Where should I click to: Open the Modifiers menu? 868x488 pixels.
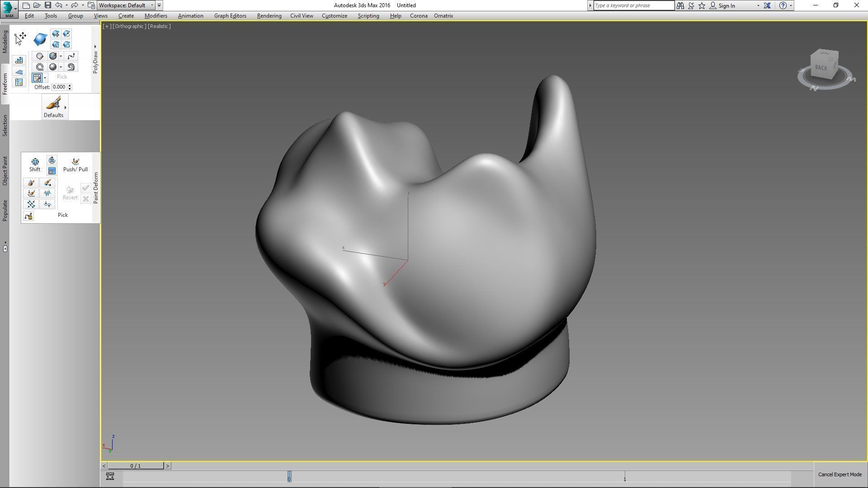point(156,16)
